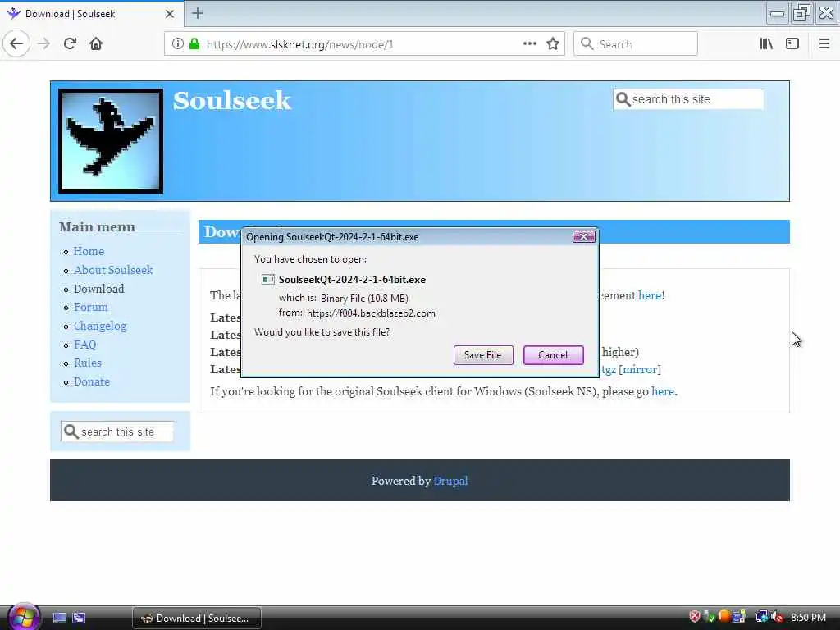Image resolution: width=840 pixels, height=630 pixels.
Task: Click the Soulseek bird logo image
Action: [x=111, y=141]
